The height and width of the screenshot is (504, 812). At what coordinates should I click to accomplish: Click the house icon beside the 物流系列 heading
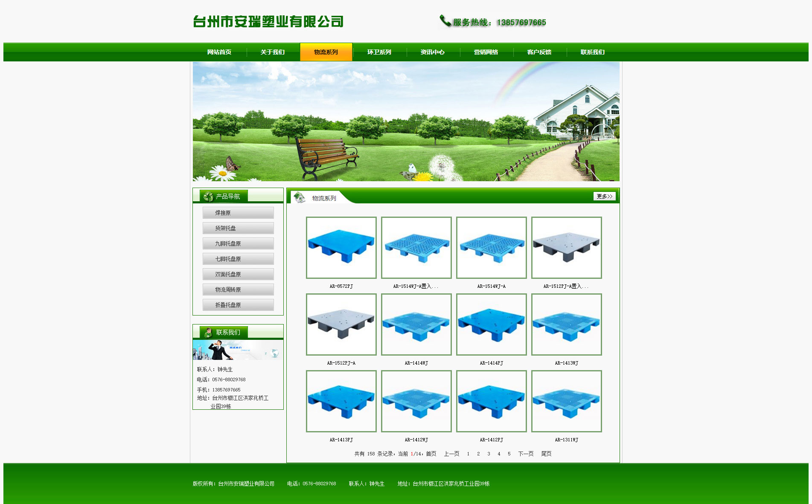coord(300,197)
